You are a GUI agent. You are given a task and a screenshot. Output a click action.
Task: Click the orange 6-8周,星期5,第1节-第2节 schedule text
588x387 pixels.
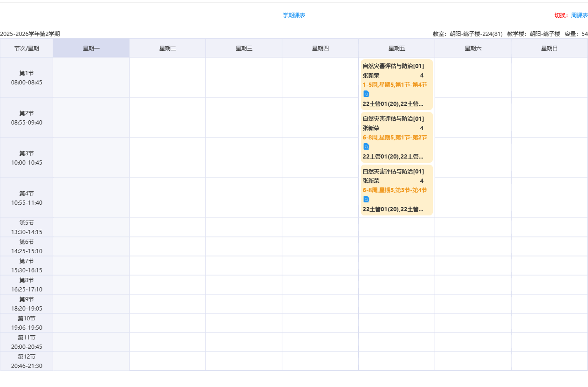pos(395,138)
